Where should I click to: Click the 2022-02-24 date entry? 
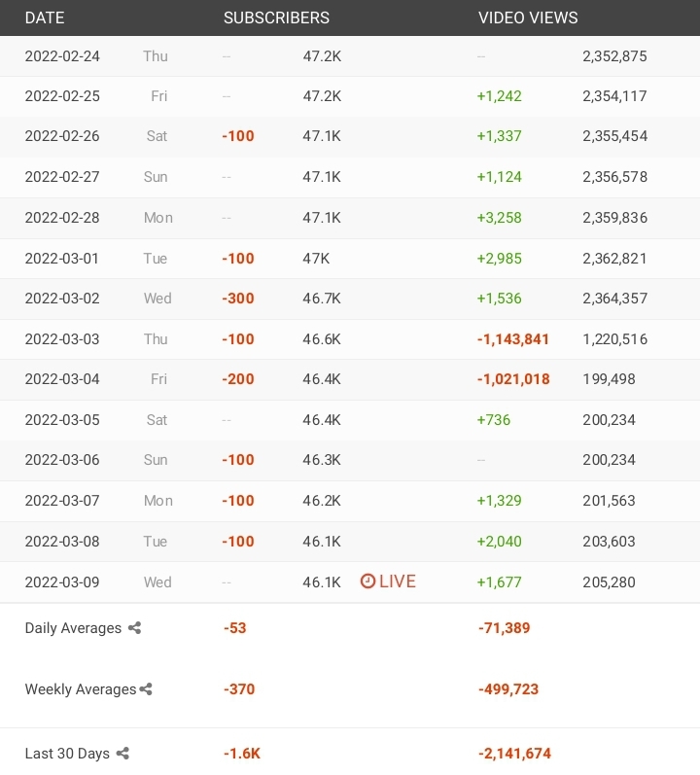click(x=62, y=56)
